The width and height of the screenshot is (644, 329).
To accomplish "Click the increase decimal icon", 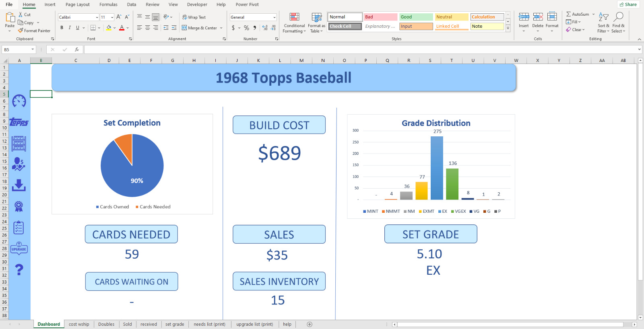I will pyautogui.click(x=265, y=28).
